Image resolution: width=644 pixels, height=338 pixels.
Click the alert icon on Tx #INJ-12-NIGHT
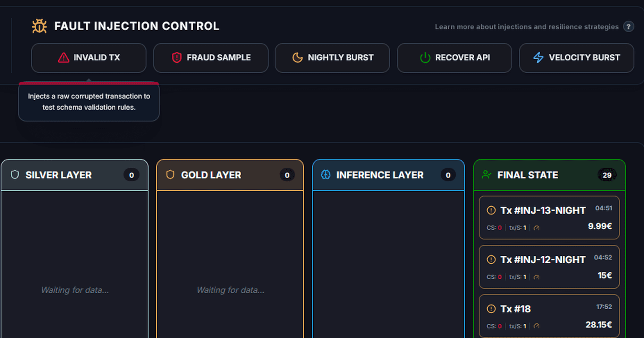491,260
